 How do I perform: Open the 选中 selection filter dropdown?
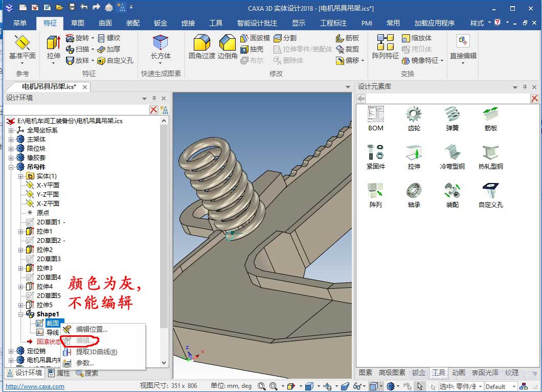point(480,386)
